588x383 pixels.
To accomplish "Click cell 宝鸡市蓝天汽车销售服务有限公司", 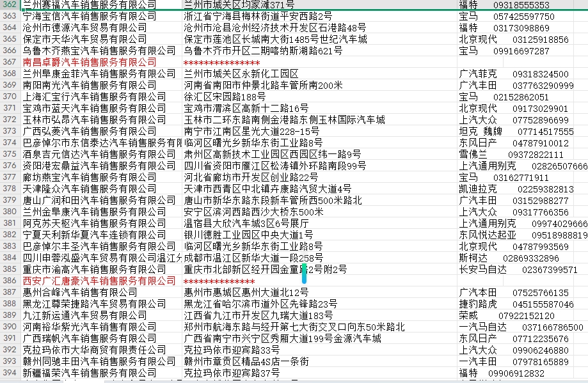I will coord(94,108).
